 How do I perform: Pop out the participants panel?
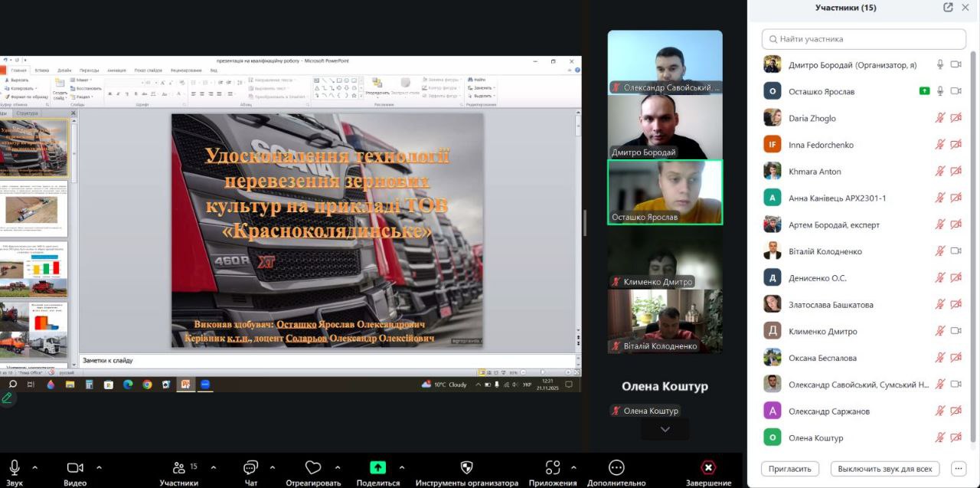tap(948, 8)
